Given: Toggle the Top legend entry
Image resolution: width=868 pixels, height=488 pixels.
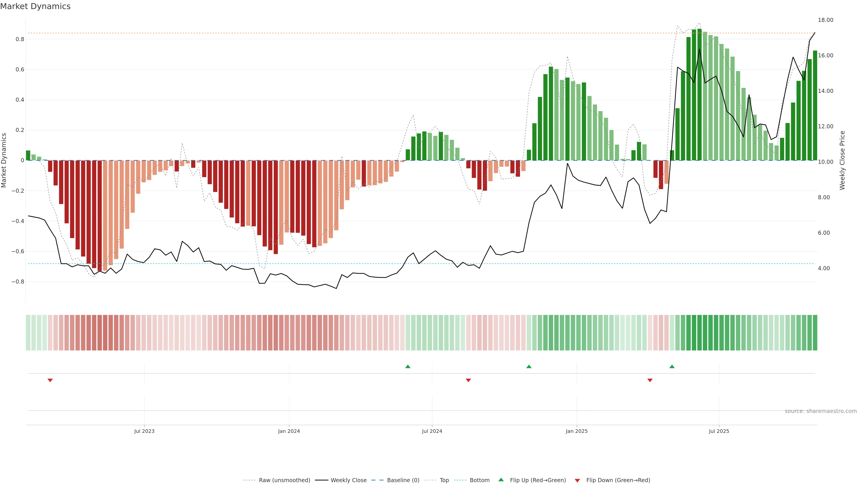Looking at the screenshot, I should [444, 480].
